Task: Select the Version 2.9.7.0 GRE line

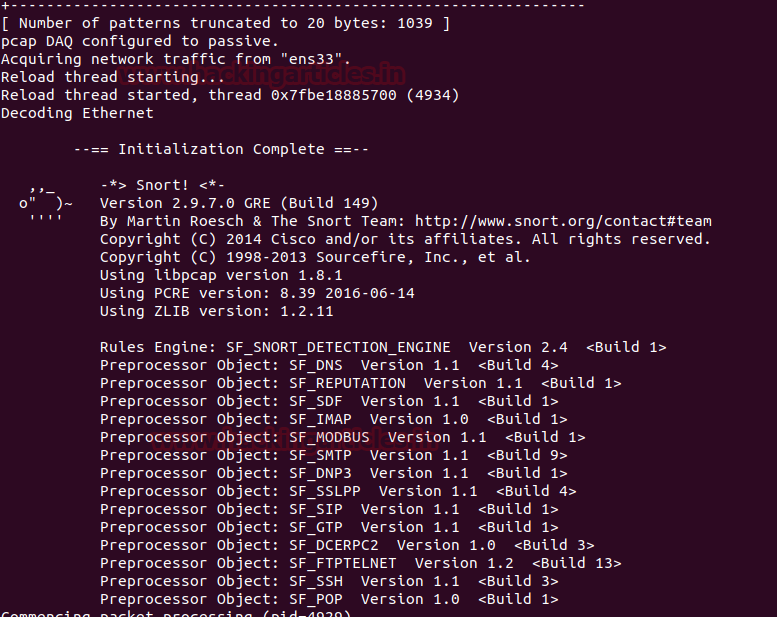Action: click(x=239, y=203)
